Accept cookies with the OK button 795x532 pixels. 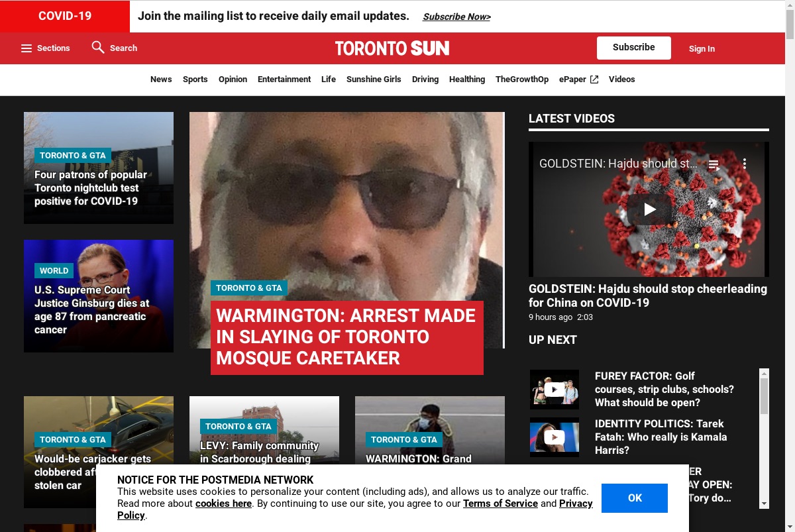635,498
